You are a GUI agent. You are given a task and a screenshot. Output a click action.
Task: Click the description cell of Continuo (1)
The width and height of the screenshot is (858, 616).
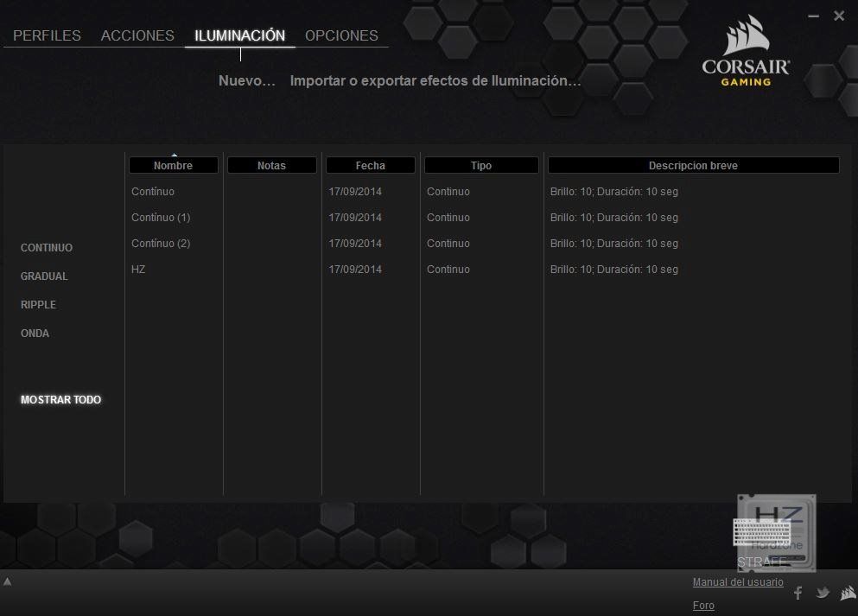pos(614,217)
